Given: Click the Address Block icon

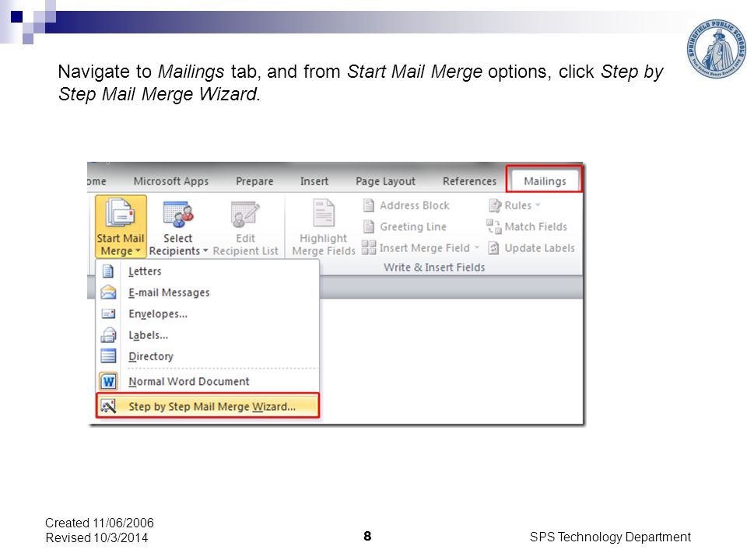Looking at the screenshot, I should 368,205.
